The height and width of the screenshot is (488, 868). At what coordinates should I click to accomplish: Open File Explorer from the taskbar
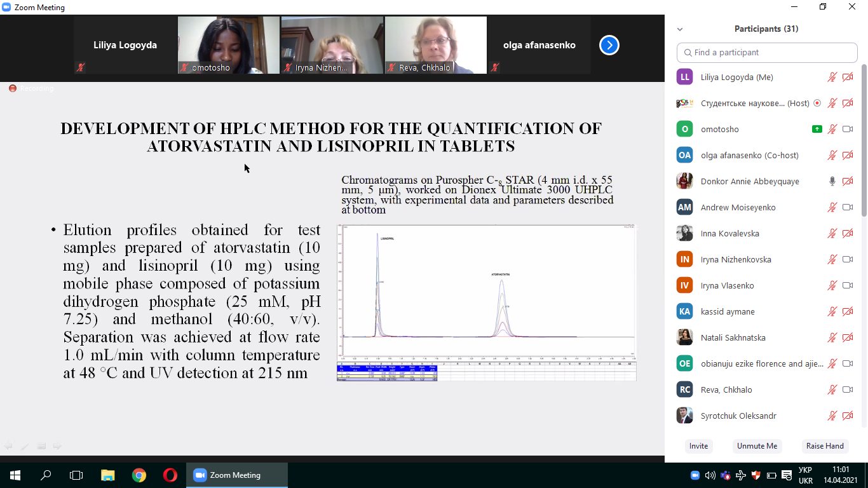(x=108, y=475)
